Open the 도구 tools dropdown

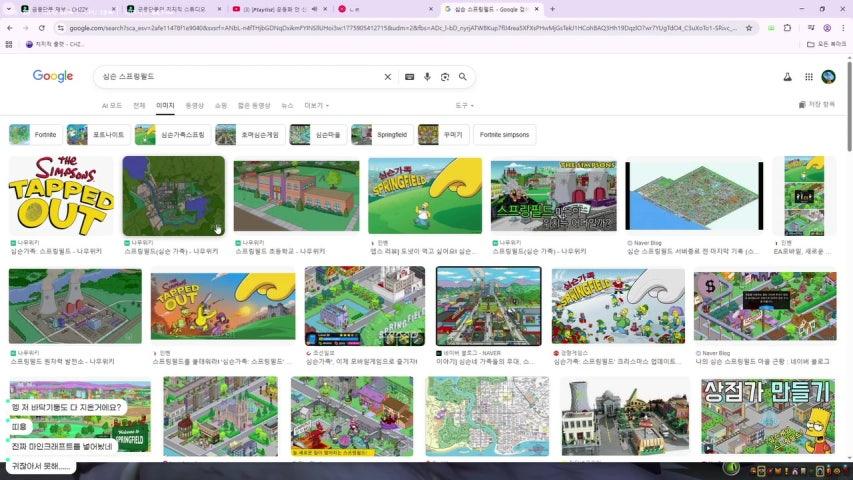click(x=463, y=105)
